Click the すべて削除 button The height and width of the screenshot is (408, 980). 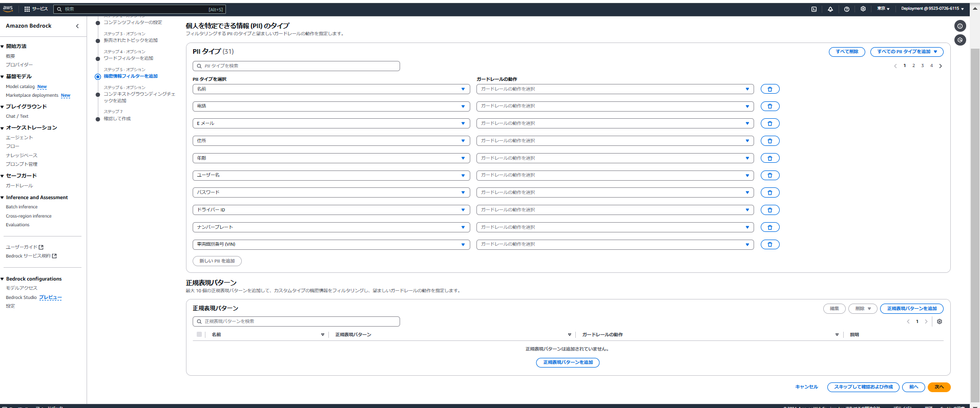click(x=847, y=52)
